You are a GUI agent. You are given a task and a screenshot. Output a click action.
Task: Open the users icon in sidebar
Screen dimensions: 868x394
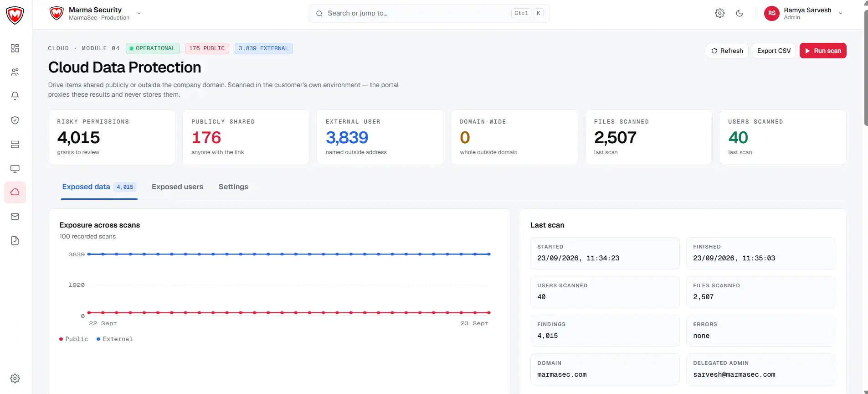(x=15, y=72)
